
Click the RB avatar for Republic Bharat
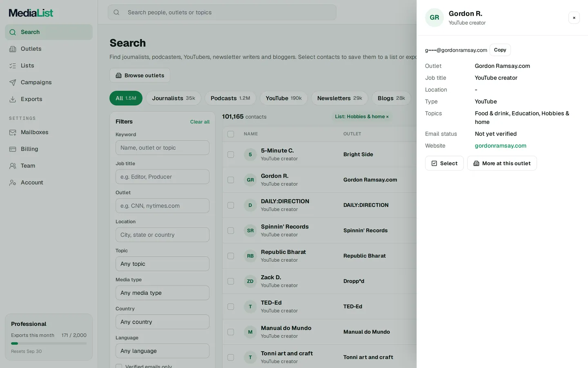point(250,256)
